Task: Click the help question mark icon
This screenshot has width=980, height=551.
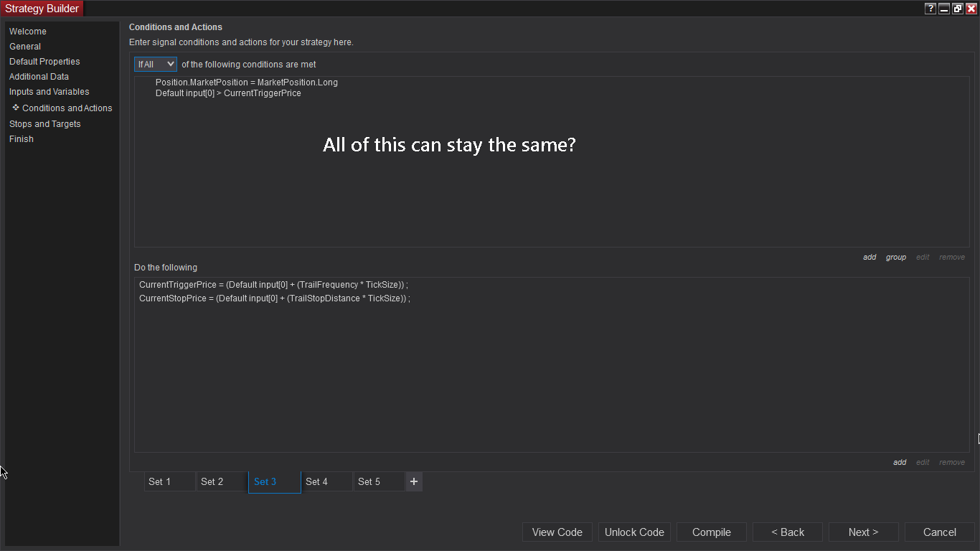Action: click(x=930, y=9)
